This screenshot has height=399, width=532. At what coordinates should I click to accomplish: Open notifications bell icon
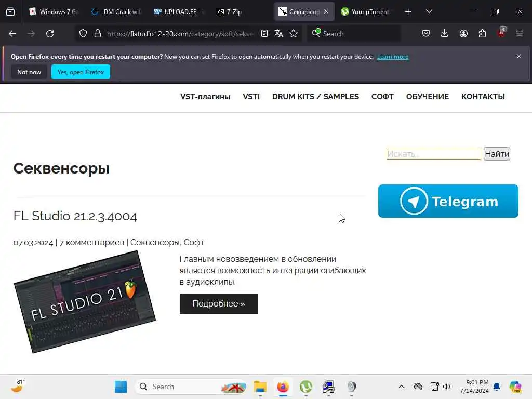pos(497,387)
